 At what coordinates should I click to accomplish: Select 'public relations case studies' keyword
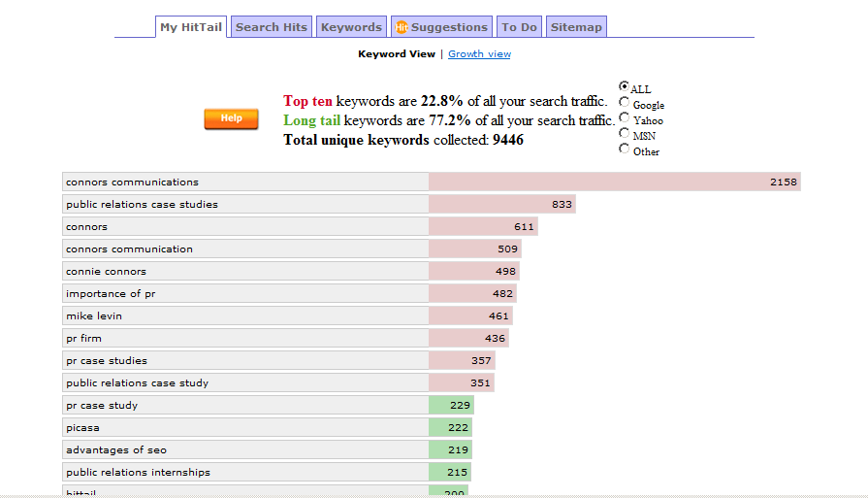245,204
